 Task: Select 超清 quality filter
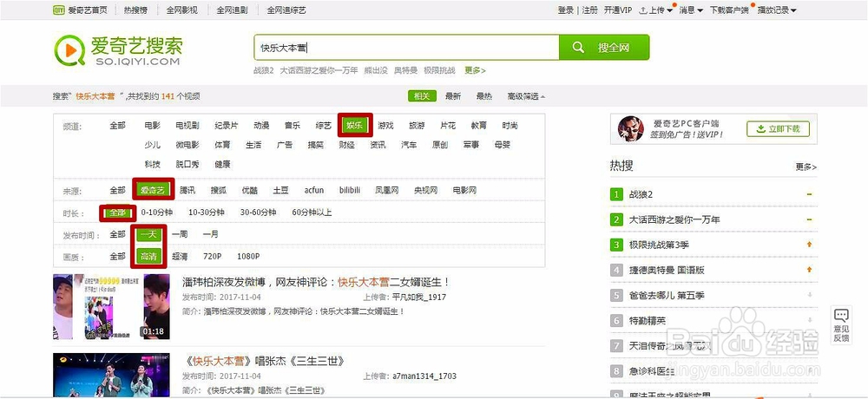point(180,256)
